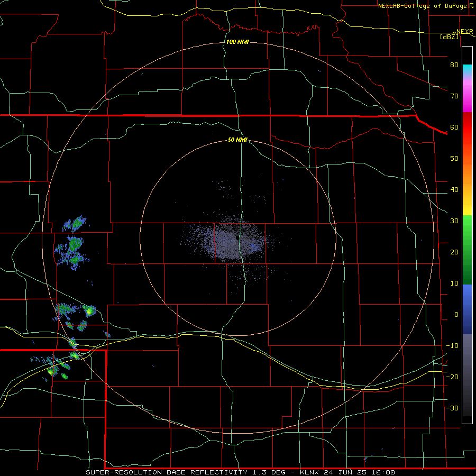Image resolution: width=476 pixels, height=476 pixels.
Task: Click the KLNX radar site black center dot
Action: pos(237,237)
